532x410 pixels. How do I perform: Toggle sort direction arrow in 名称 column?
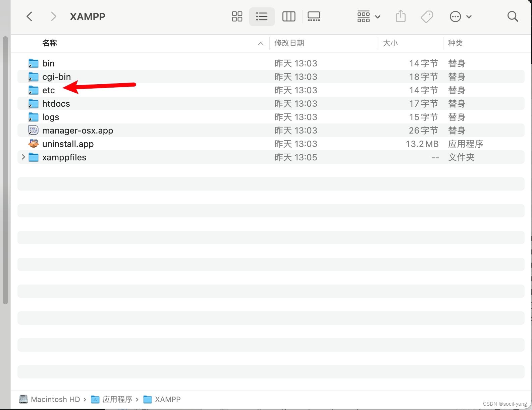click(261, 43)
